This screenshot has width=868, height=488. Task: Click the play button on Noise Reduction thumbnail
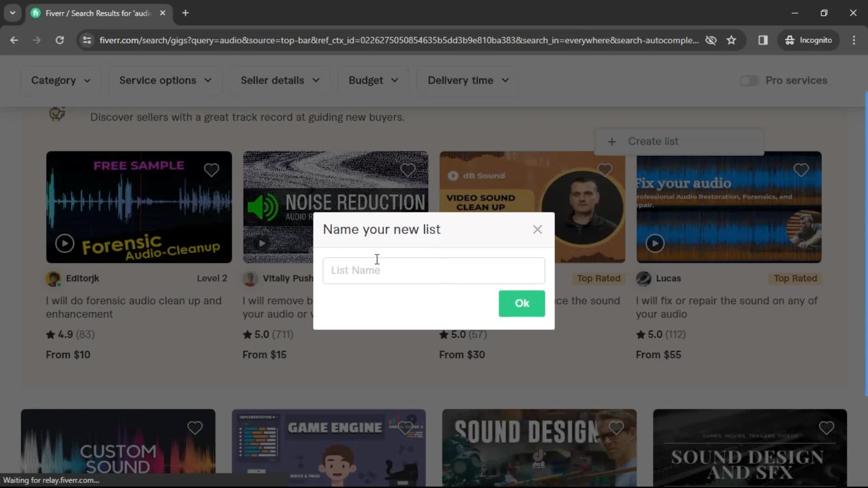coord(260,243)
